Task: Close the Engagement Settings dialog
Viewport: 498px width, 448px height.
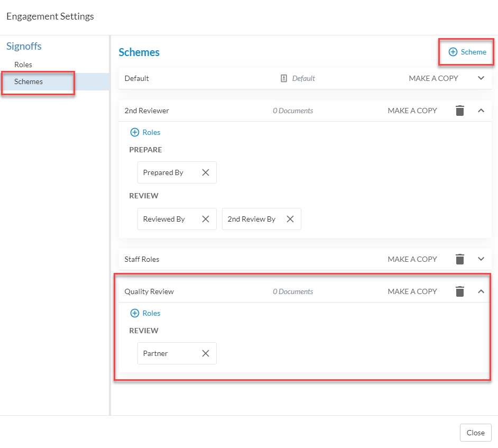Action: (x=475, y=433)
